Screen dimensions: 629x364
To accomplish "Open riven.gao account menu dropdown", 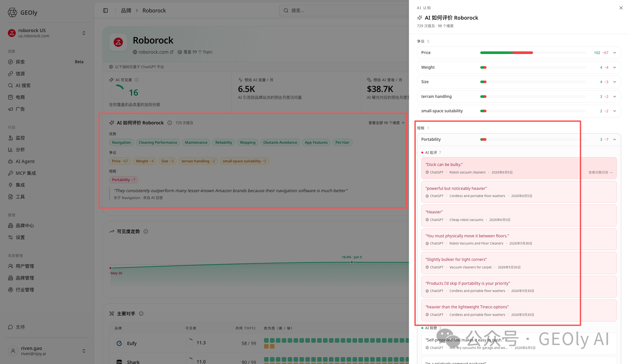I will (84, 351).
